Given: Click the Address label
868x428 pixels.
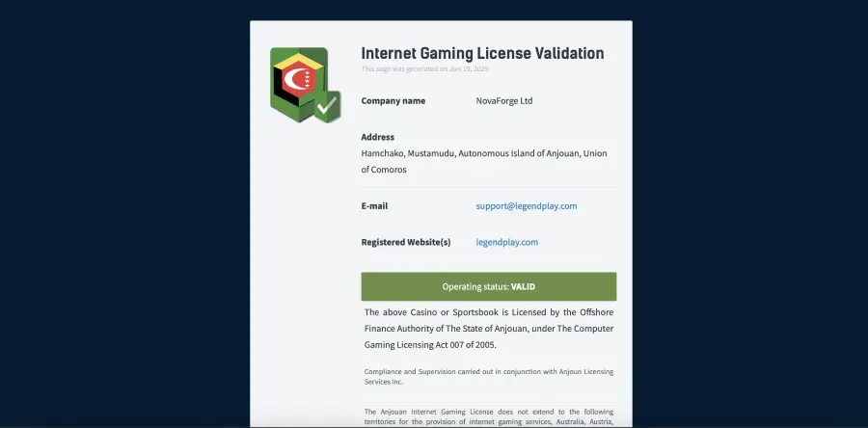Looking at the screenshot, I should point(378,137).
